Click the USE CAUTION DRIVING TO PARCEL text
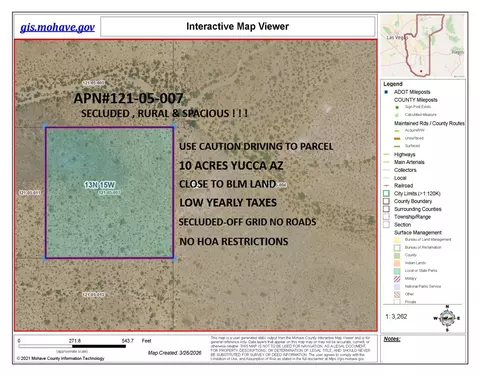480x376 pixels. coord(256,147)
